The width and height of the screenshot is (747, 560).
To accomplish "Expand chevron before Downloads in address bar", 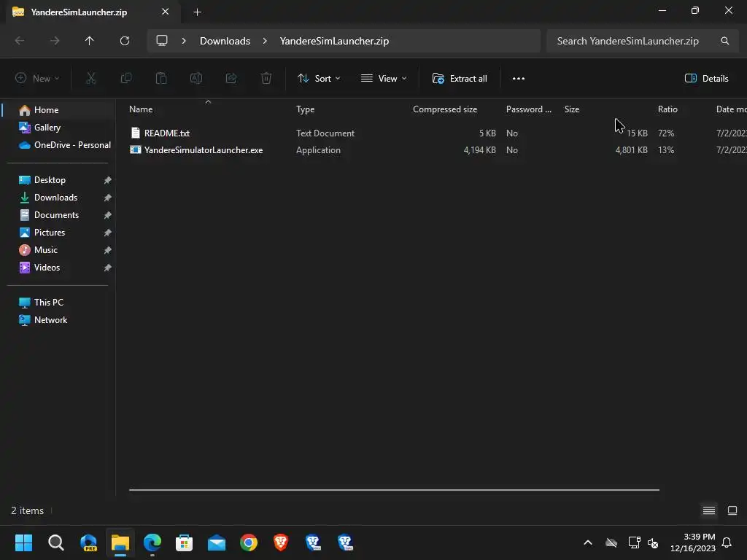I will pos(183,41).
